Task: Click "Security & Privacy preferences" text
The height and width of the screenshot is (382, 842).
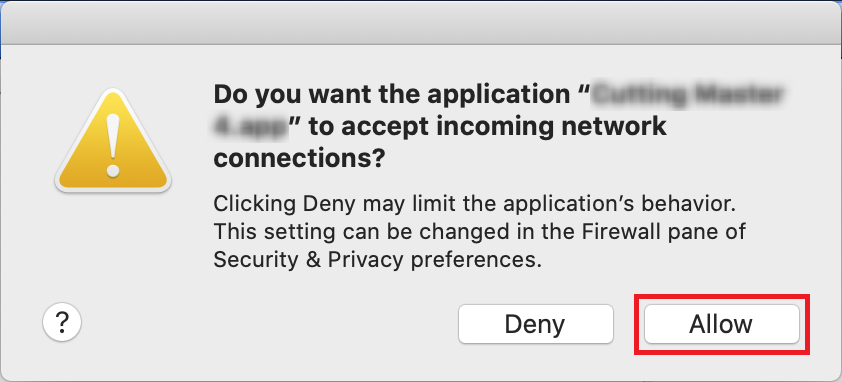Action: click(376, 261)
